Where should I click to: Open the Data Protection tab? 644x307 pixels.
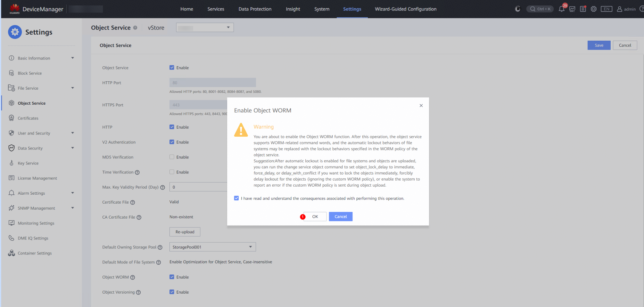[x=255, y=9]
